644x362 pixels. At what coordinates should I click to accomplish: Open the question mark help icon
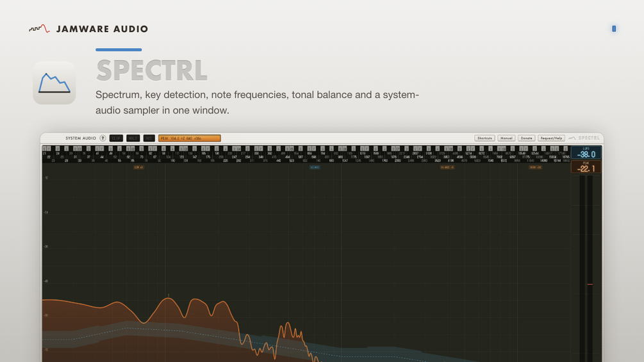click(103, 138)
